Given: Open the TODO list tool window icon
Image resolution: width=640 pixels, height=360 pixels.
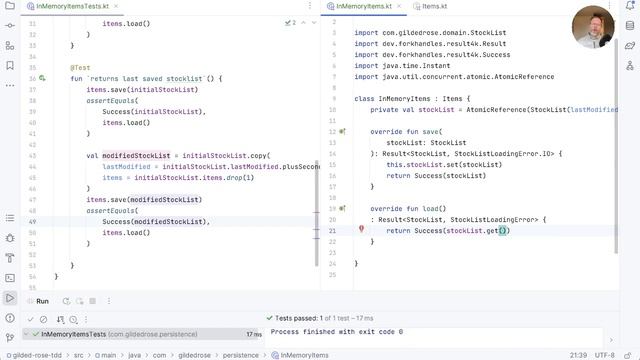Looking at the screenshot, I should click(10, 218).
